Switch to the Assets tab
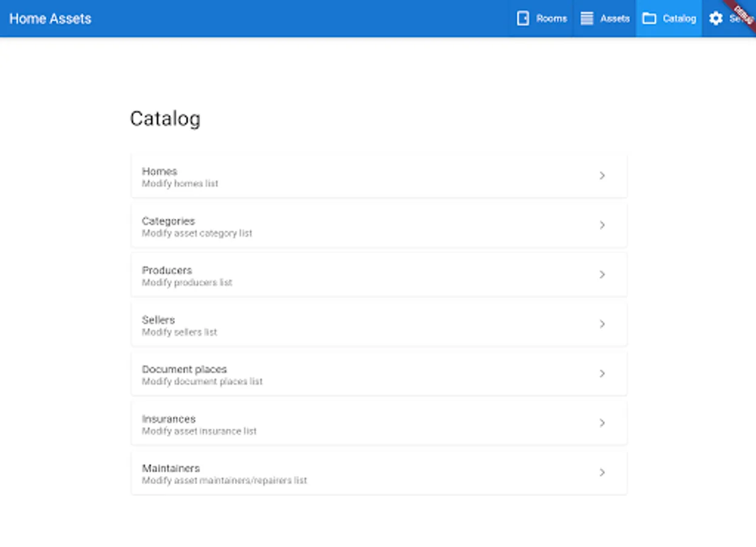Screen dimensions: 756x547 [x=615, y=18]
